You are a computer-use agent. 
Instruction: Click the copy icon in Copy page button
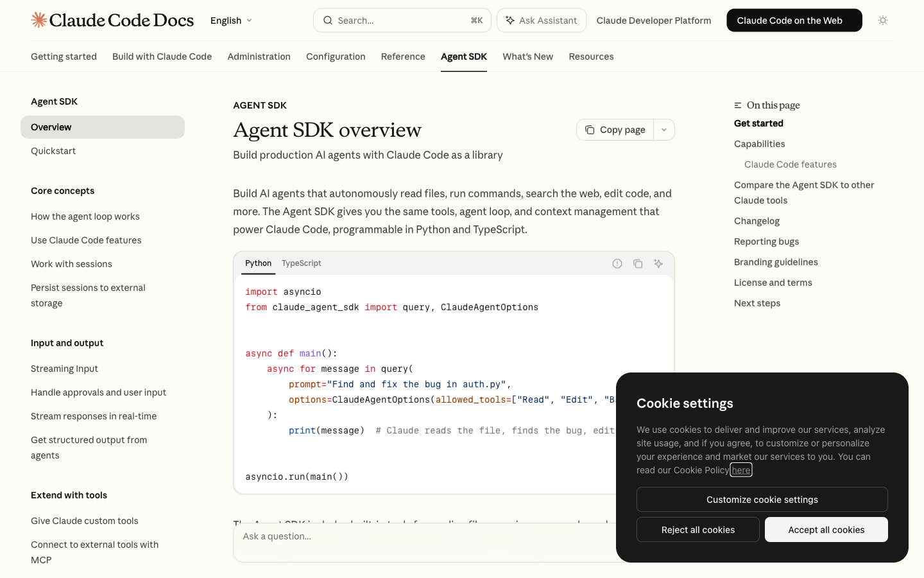[x=590, y=130]
